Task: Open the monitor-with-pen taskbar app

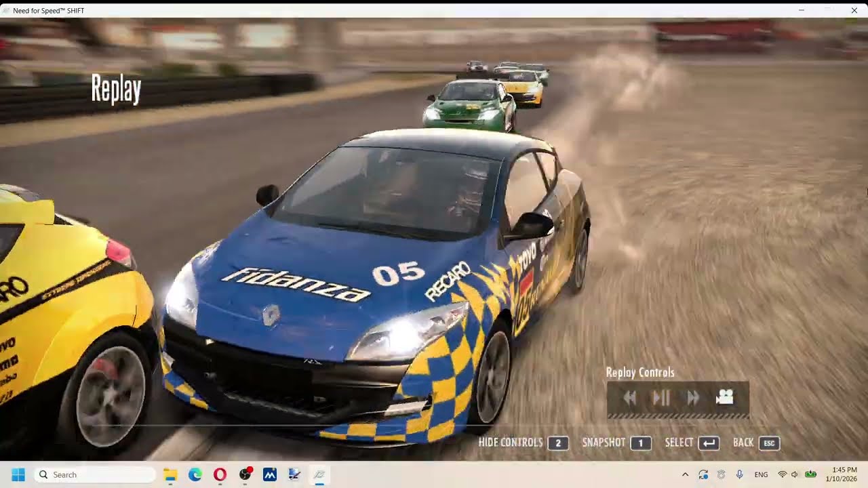Action: pos(294,474)
